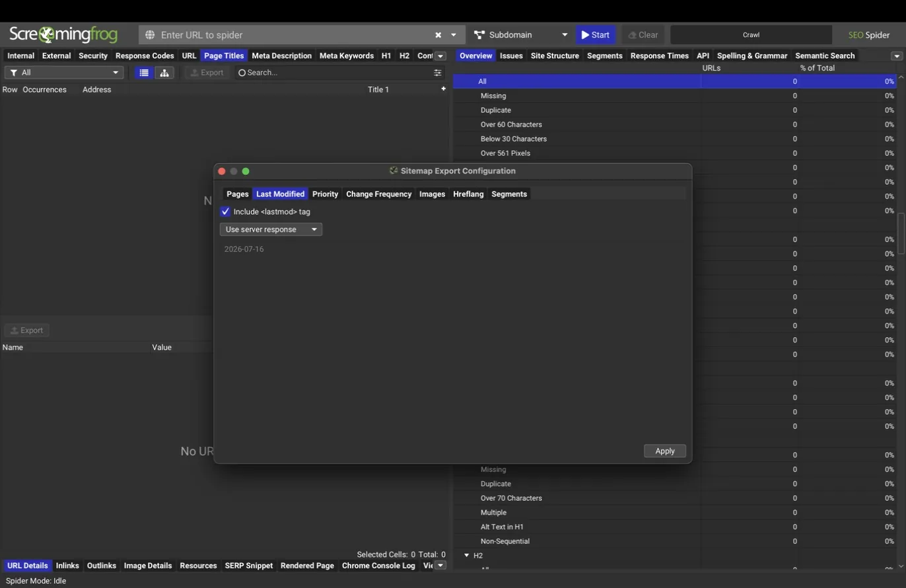
Task: Open the Internal tab
Action: click(21, 56)
